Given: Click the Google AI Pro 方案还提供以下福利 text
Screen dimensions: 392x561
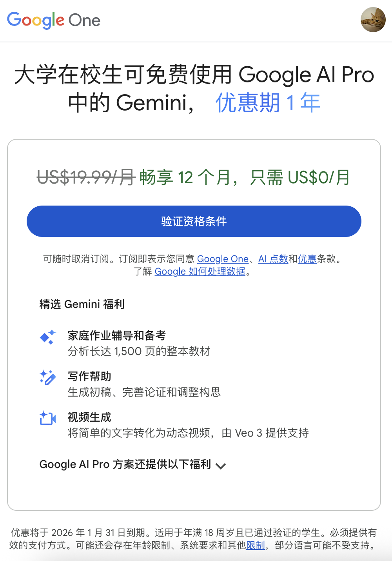Looking at the screenshot, I should click(x=125, y=464).
